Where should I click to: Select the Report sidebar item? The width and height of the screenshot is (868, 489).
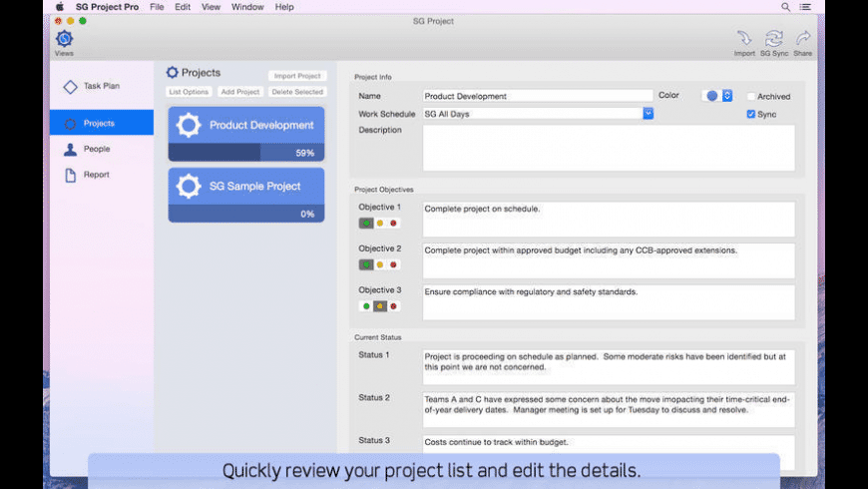[102, 175]
